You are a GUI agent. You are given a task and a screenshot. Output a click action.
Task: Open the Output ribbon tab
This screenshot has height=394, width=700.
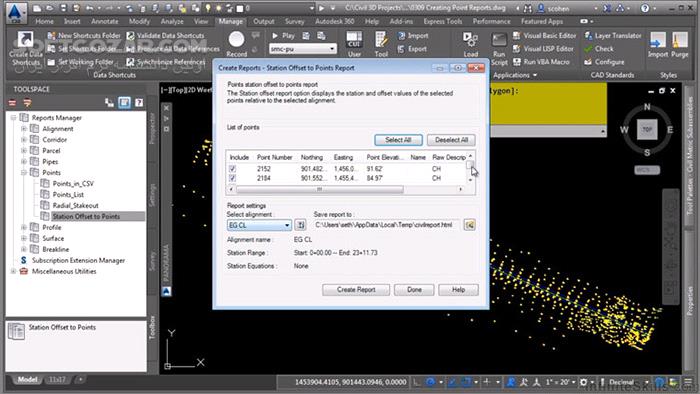[263, 21]
